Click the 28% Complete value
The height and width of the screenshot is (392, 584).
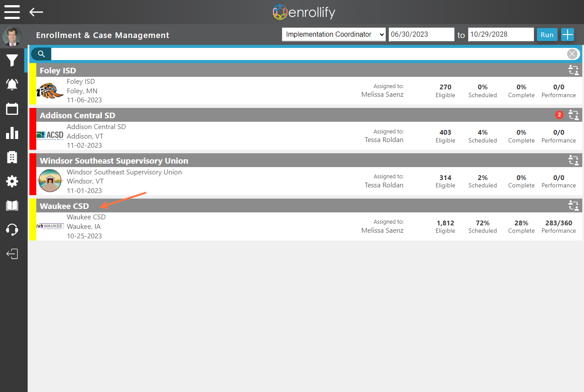tap(521, 223)
